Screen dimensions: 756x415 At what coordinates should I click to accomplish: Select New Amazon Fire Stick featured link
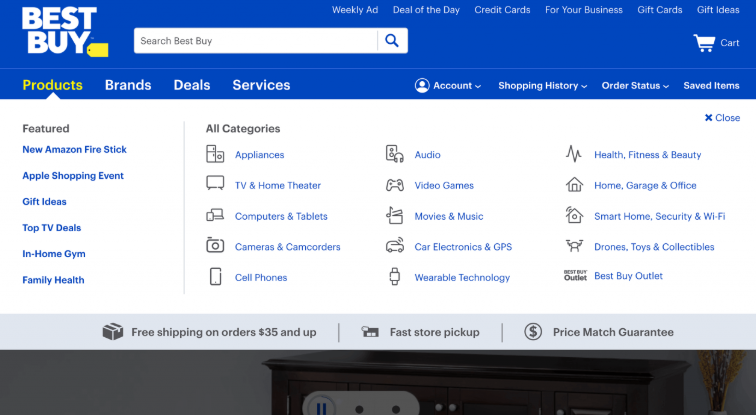[x=74, y=149]
